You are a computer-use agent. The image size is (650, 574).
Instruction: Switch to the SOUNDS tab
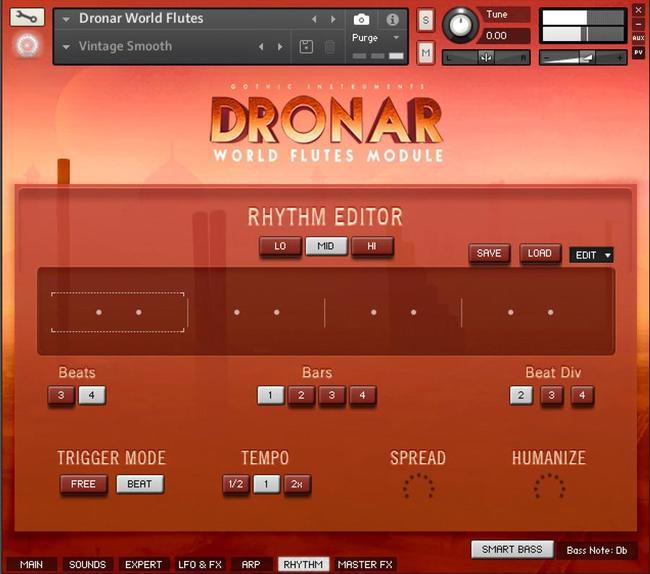[x=87, y=565]
